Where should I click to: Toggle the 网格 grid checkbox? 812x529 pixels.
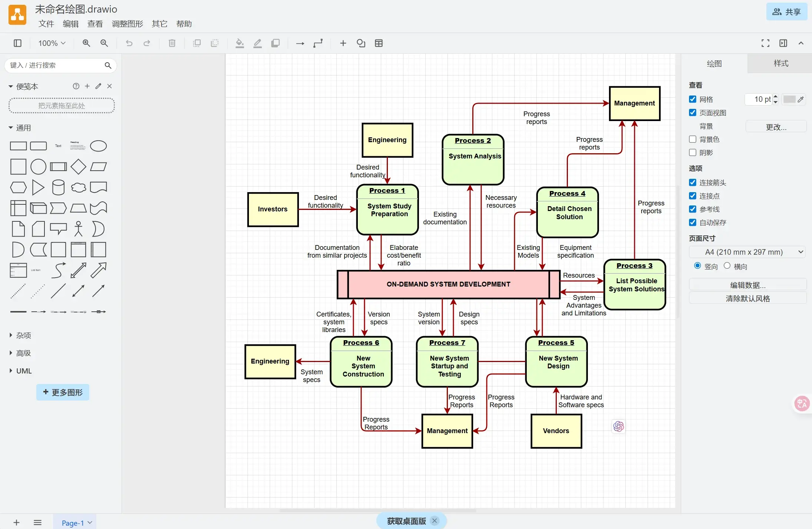692,99
